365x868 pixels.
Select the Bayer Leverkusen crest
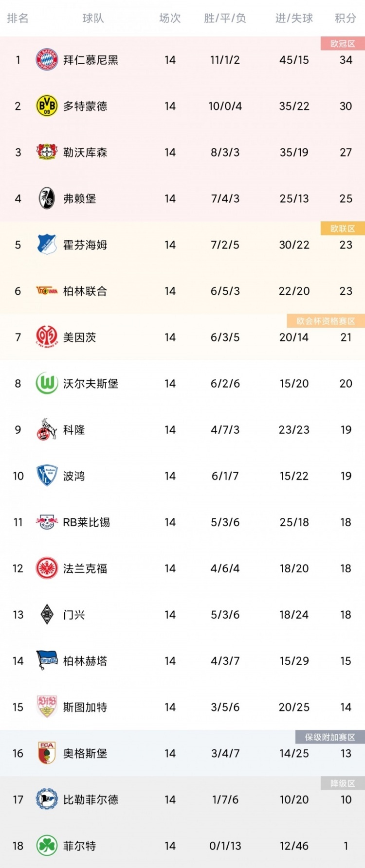point(47,152)
